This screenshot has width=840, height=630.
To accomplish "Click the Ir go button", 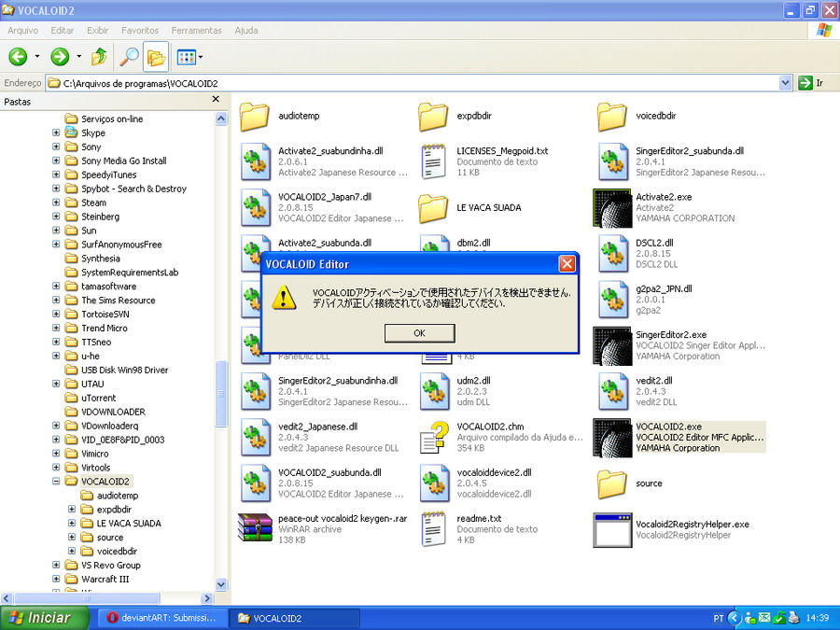I will pos(811,83).
